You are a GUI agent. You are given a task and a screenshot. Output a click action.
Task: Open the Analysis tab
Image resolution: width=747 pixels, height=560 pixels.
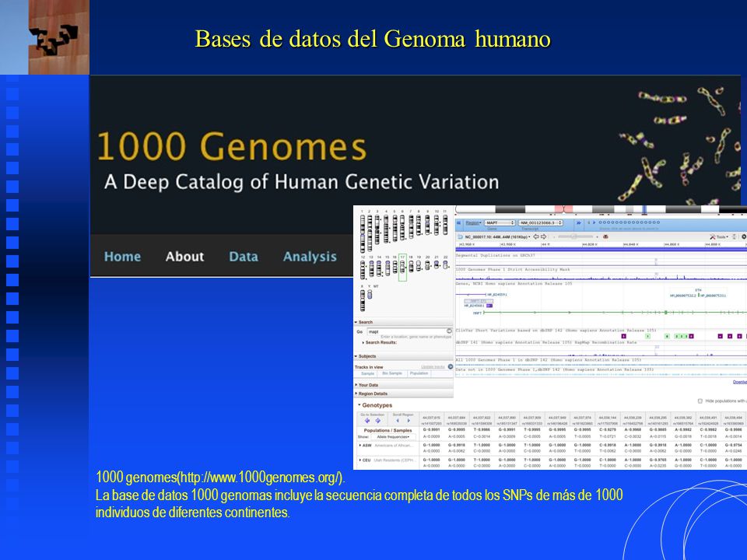310,257
